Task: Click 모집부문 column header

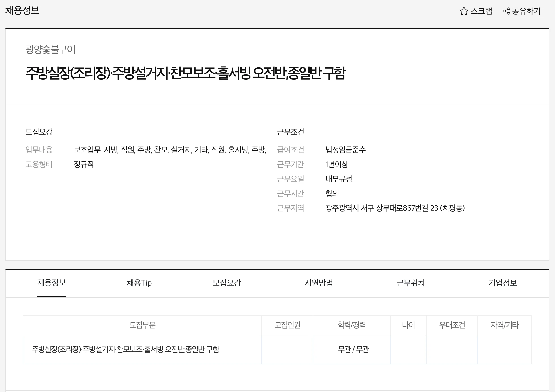Action: [x=142, y=325]
